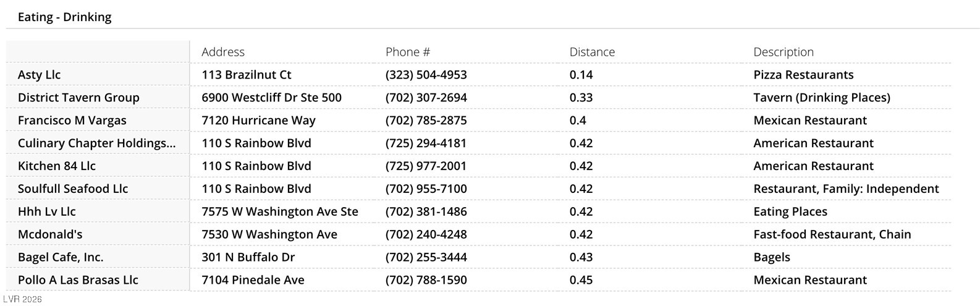Image resolution: width=980 pixels, height=306 pixels.
Task: Click Pollo A Las Brasas Llc
Action: [x=78, y=281]
